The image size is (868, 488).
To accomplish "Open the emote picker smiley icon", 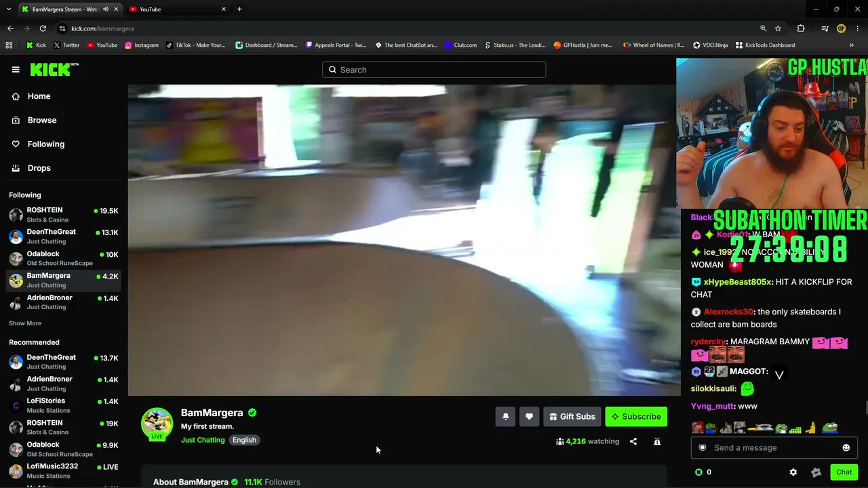I will pyautogui.click(x=846, y=447).
